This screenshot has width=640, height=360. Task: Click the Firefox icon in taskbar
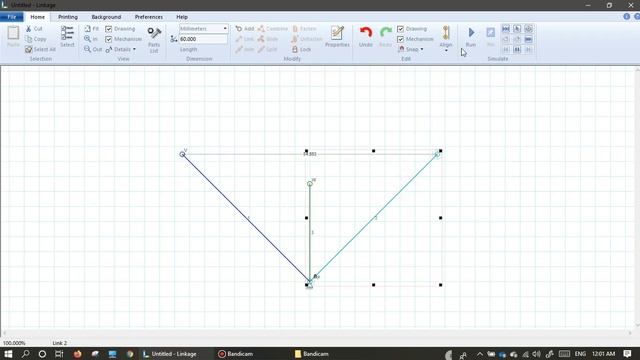tap(78, 354)
